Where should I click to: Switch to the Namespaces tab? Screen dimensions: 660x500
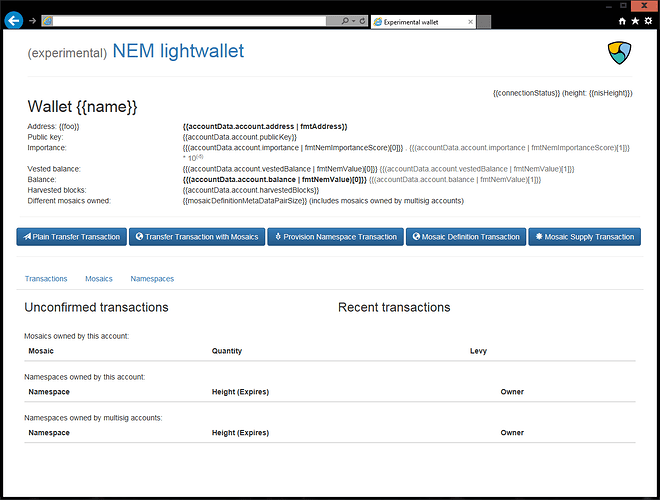(152, 279)
